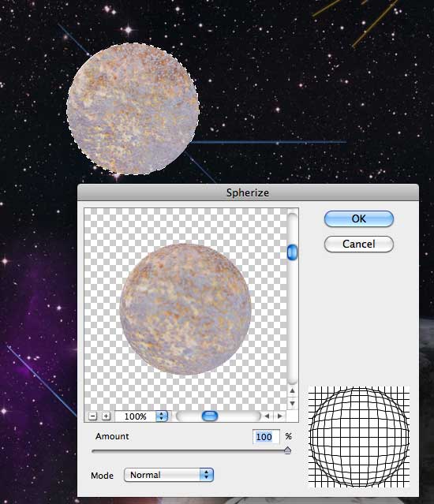Click the Amount percentage input field
434x504 pixels.
pyautogui.click(x=266, y=436)
